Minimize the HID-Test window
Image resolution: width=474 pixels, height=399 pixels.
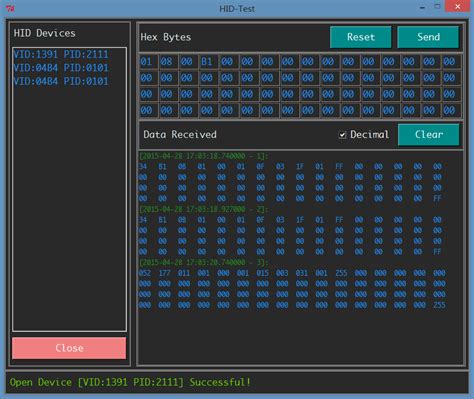tap(422, 7)
